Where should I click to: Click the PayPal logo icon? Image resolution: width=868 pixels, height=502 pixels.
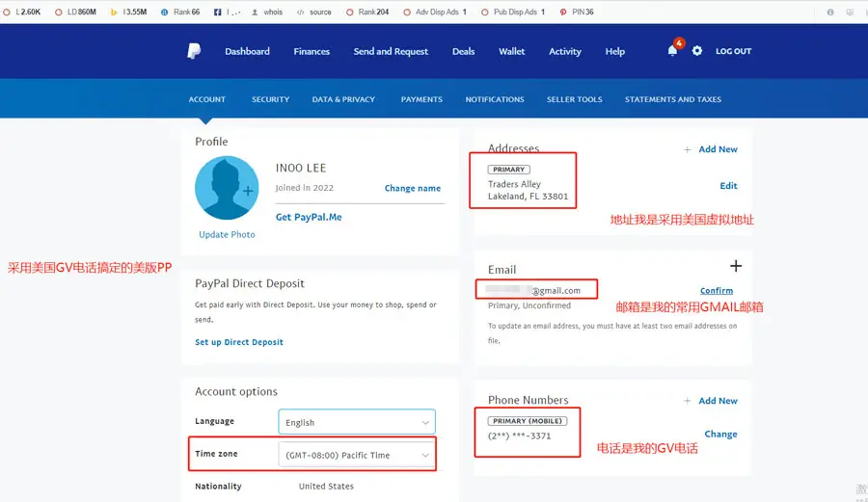pos(194,51)
